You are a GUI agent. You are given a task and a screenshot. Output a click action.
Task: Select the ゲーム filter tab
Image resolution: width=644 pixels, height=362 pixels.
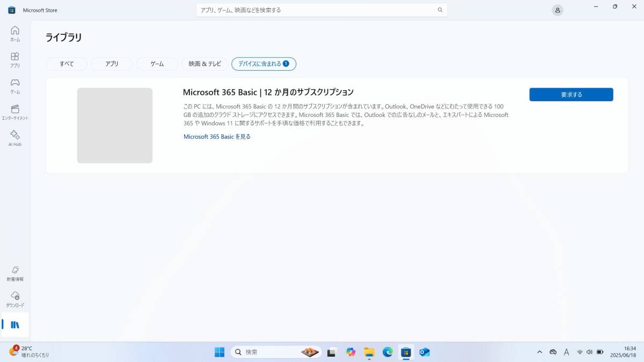tap(157, 64)
